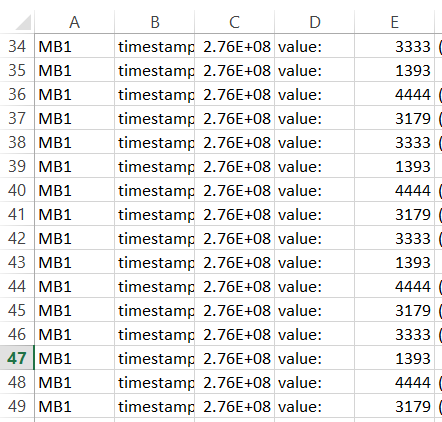Select row 39 header
442x422 pixels.
pos(17,166)
